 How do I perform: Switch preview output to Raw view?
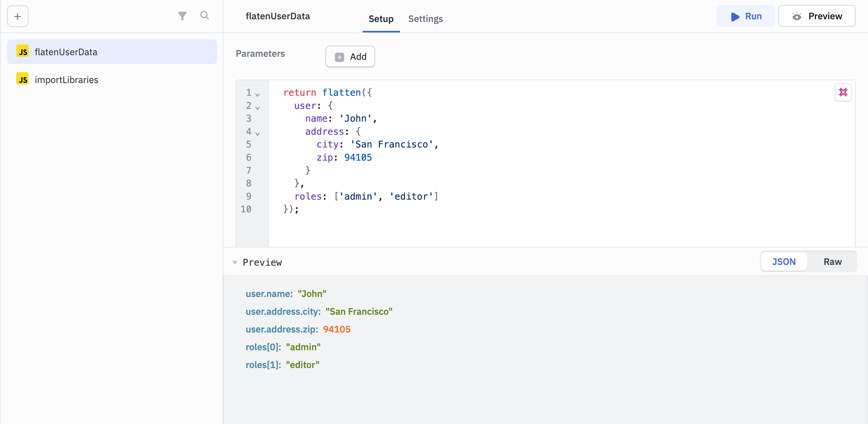click(x=832, y=262)
